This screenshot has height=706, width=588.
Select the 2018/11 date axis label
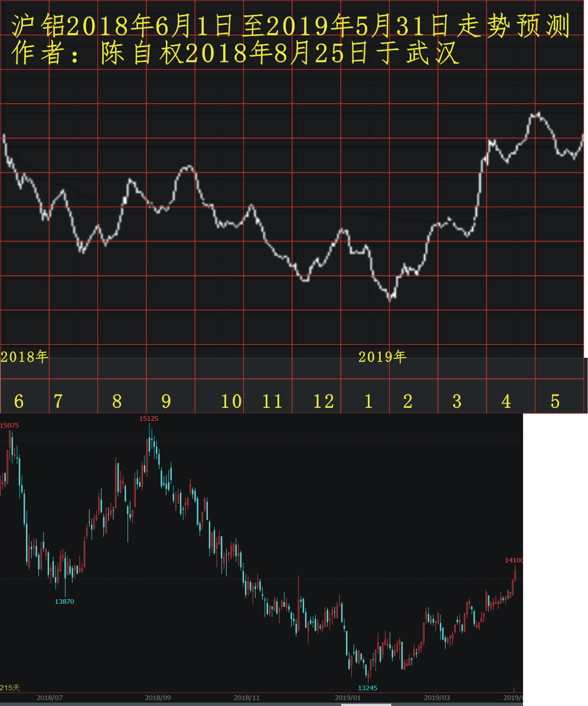coord(247,697)
